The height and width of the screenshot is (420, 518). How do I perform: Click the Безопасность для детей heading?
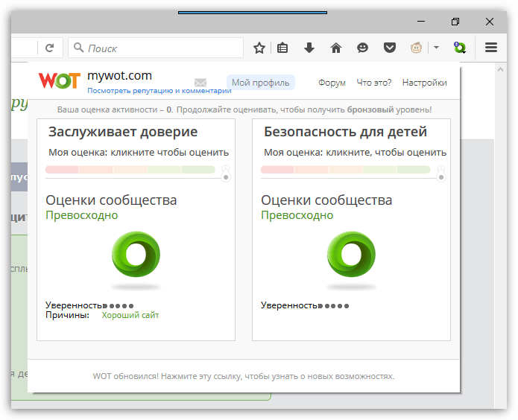tap(345, 132)
